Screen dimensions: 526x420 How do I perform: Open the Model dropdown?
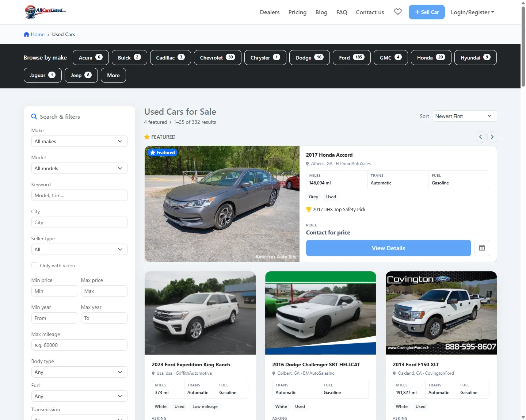coord(80,168)
